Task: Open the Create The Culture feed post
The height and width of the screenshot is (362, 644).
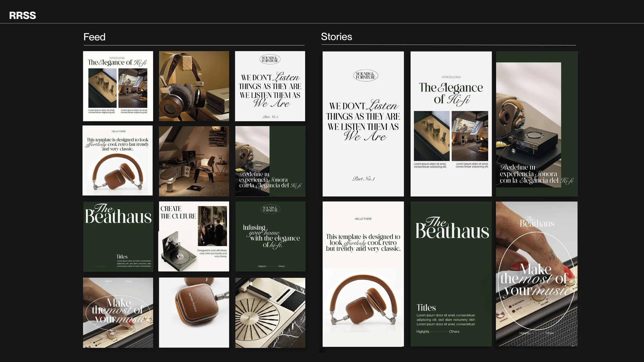Action: [194, 236]
